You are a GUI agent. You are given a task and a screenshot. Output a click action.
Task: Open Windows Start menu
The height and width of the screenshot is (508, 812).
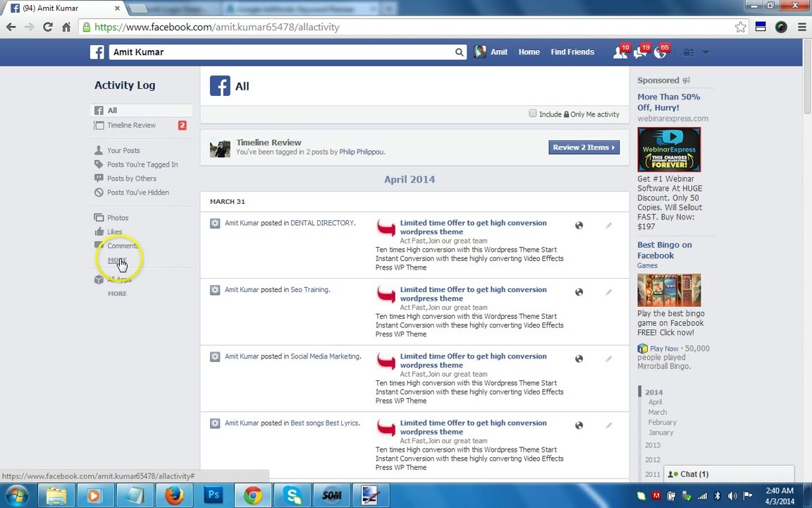click(x=17, y=495)
